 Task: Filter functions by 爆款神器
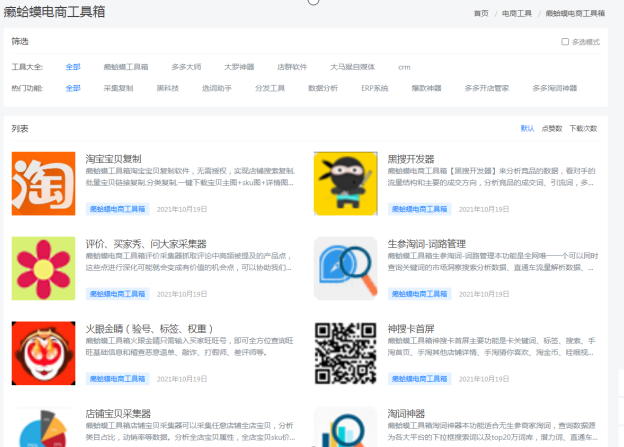pyautogui.click(x=426, y=88)
